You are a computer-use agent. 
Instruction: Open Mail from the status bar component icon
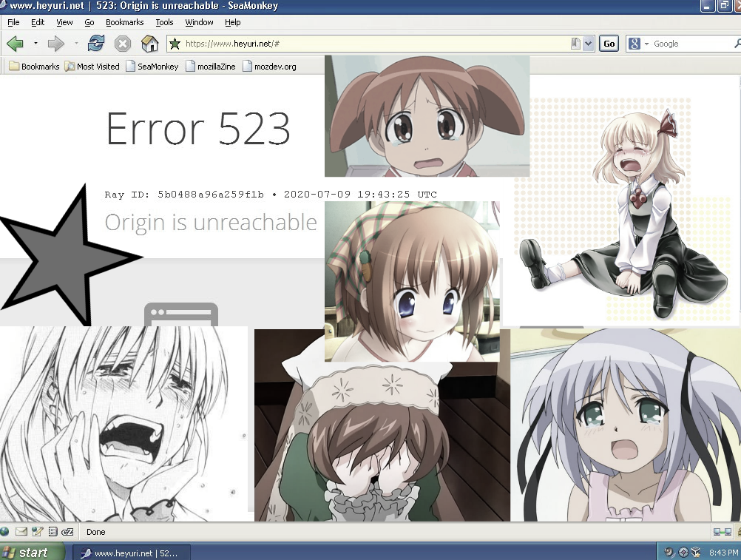pos(20,531)
